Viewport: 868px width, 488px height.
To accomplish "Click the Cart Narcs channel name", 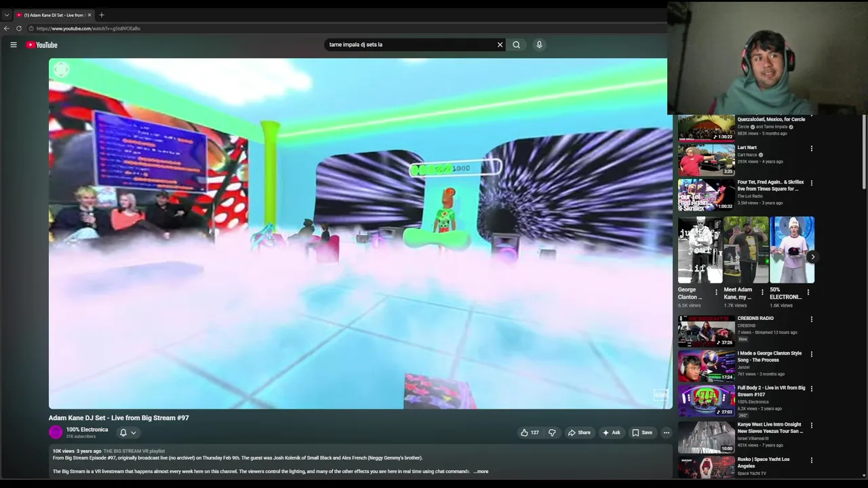I will pyautogui.click(x=747, y=155).
